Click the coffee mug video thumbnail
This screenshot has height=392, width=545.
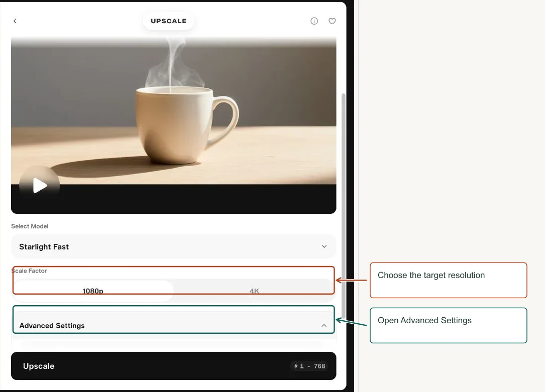(x=173, y=125)
